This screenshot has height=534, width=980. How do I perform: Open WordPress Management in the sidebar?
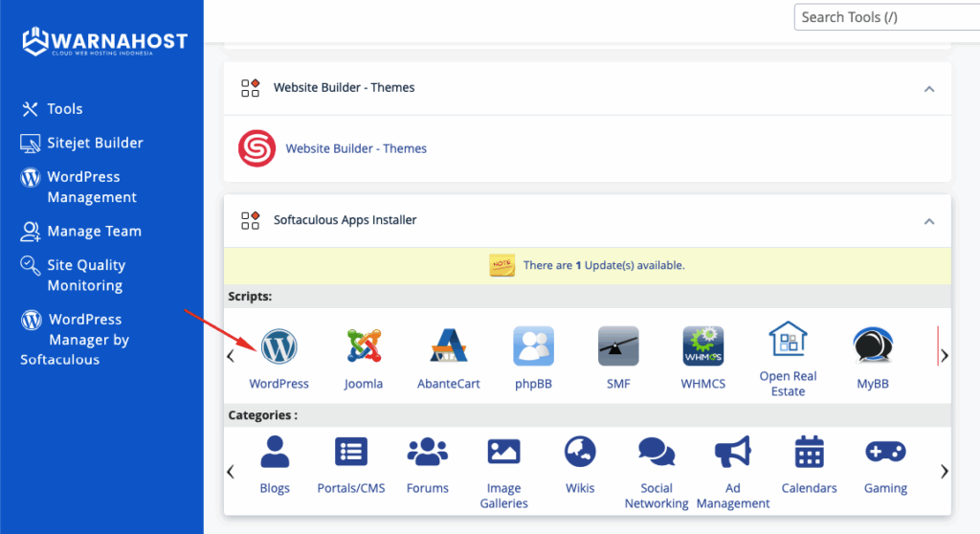pyautogui.click(x=78, y=187)
